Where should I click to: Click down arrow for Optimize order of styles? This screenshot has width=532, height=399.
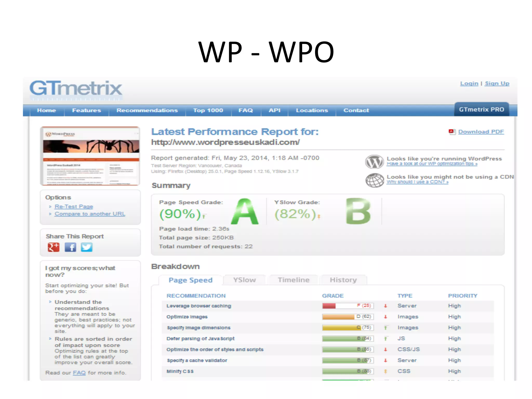point(385,350)
